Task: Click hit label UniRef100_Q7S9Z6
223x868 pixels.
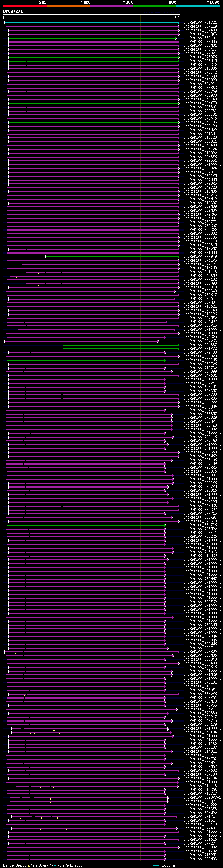Action: click(200, 57)
